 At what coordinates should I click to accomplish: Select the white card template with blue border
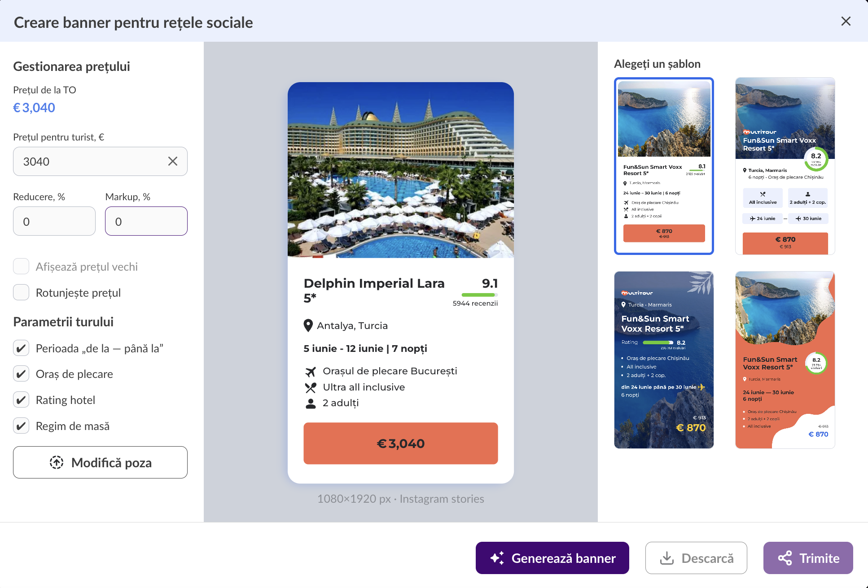[664, 166]
